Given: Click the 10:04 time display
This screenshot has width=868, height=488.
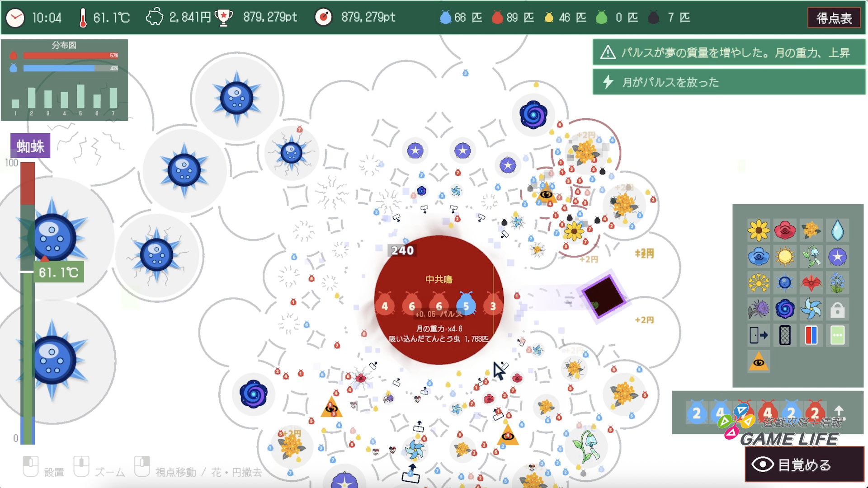Looking at the screenshot, I should coord(47,18).
